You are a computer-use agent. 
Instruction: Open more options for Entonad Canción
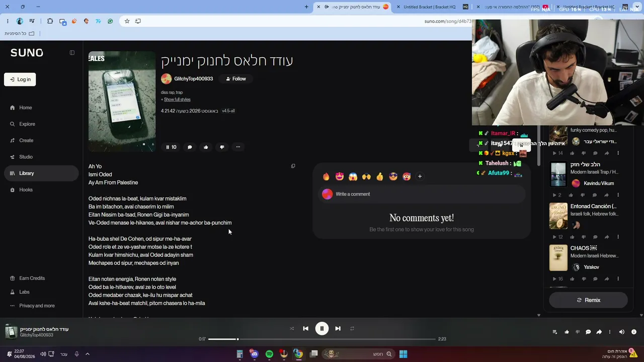618,237
